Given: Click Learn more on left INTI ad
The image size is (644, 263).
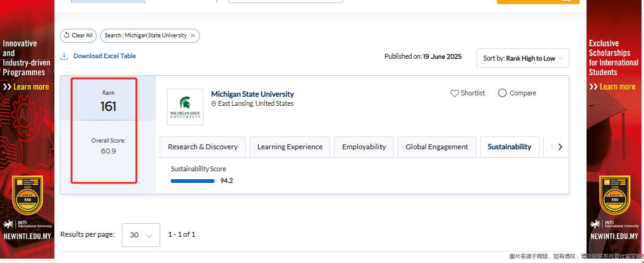Looking at the screenshot, I should (26, 87).
